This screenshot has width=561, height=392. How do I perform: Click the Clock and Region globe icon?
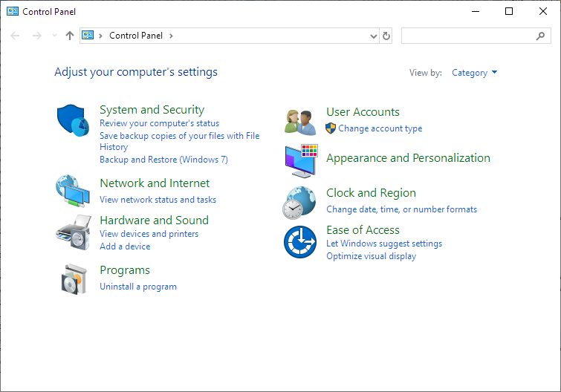tap(299, 201)
